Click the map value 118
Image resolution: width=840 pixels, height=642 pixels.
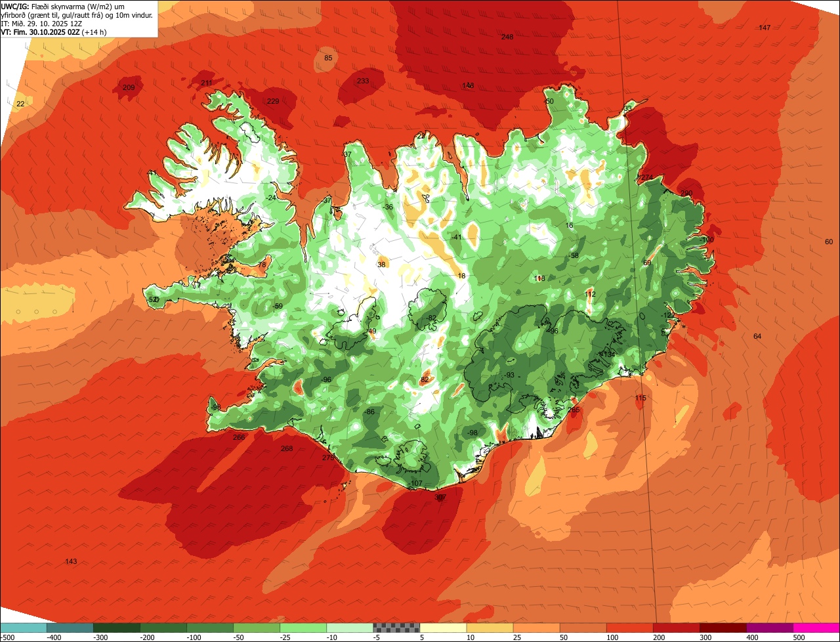point(539,278)
